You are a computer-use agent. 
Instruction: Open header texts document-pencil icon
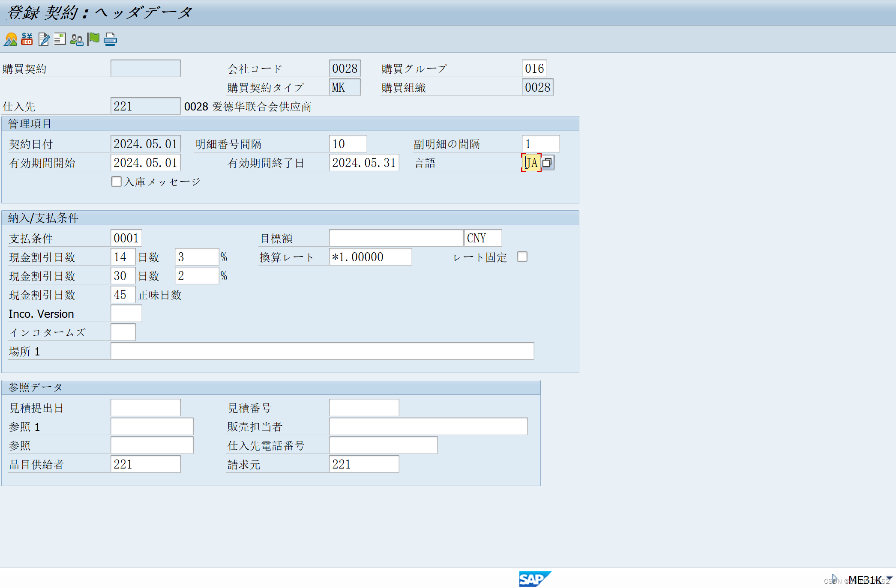[44, 39]
